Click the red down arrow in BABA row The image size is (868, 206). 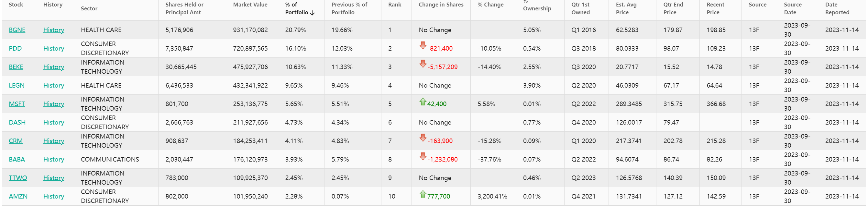coord(423,156)
